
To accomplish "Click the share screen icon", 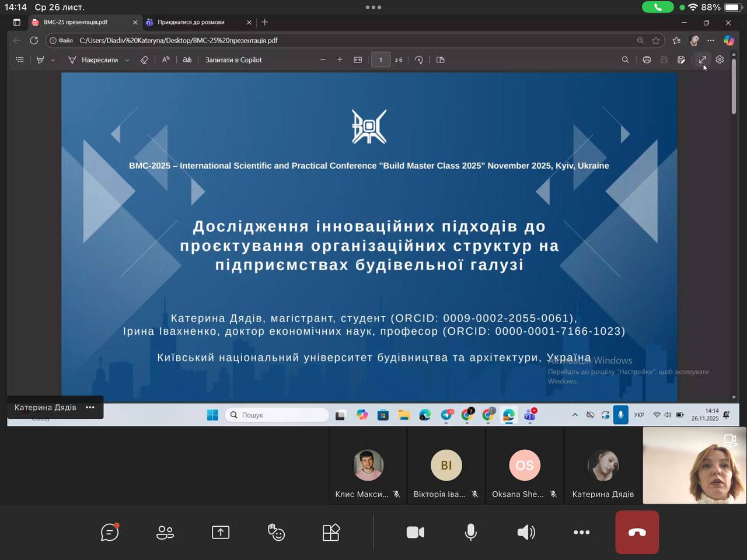I will click(x=221, y=532).
